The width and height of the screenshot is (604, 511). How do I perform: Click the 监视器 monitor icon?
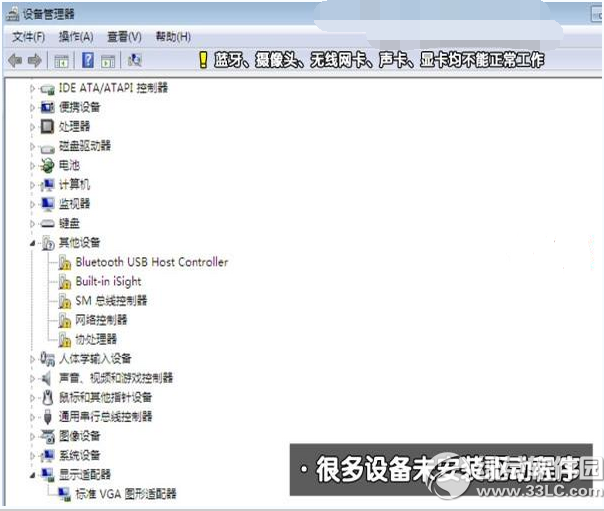coord(47,204)
